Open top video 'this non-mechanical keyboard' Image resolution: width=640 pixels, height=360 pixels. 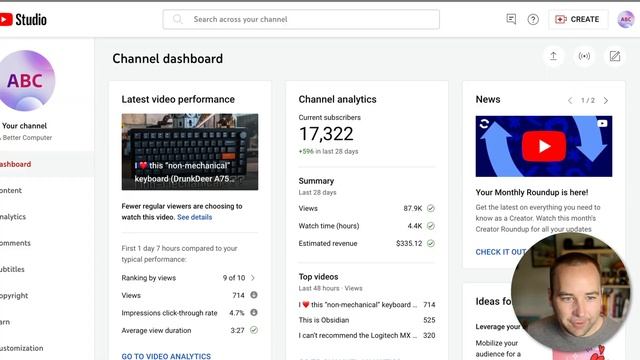click(358, 305)
